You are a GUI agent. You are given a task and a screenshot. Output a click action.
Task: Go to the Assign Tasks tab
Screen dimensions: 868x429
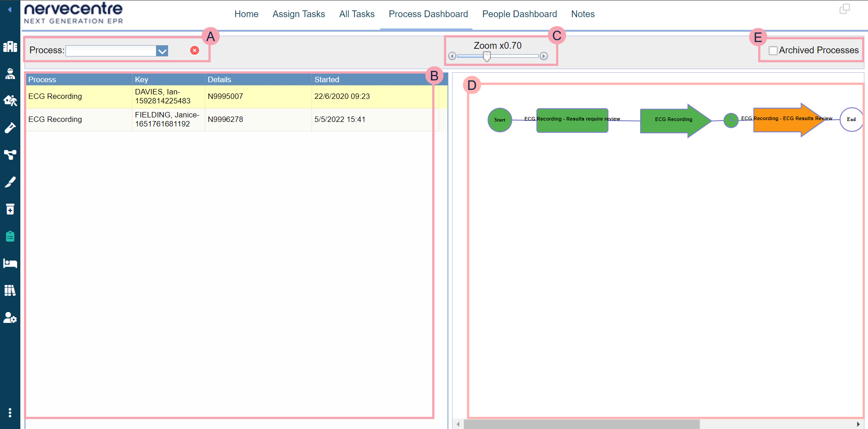pyautogui.click(x=298, y=14)
